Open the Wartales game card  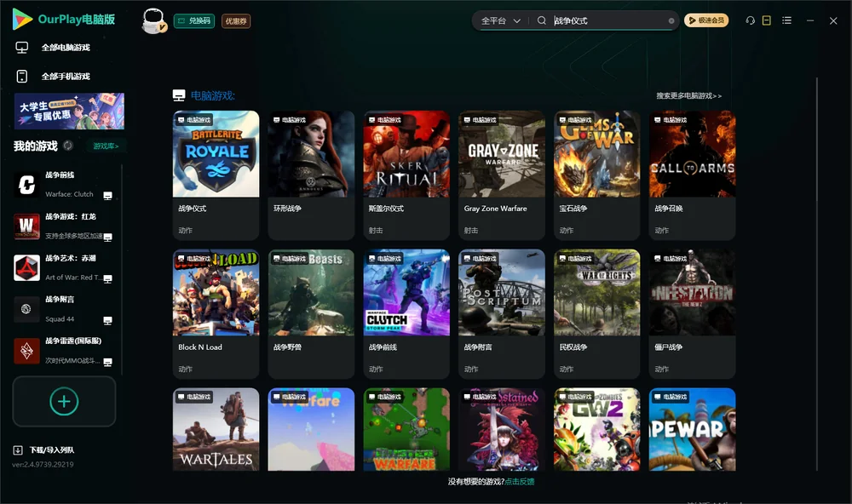(216, 429)
